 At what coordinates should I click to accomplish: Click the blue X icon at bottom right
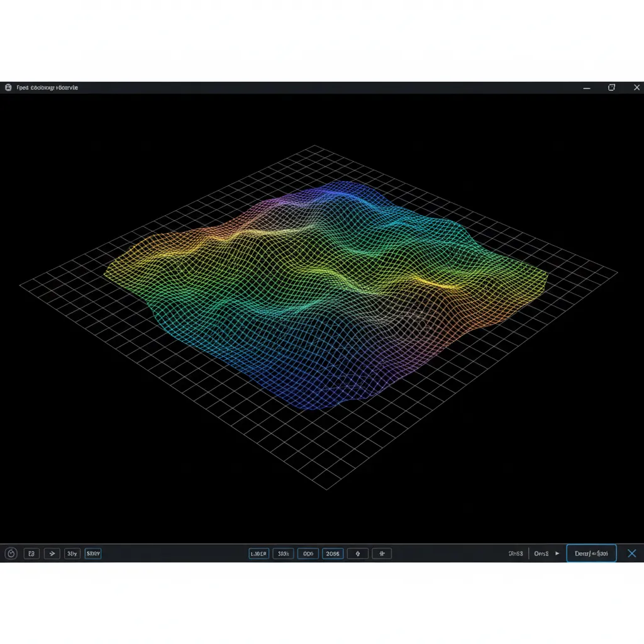coord(632,553)
